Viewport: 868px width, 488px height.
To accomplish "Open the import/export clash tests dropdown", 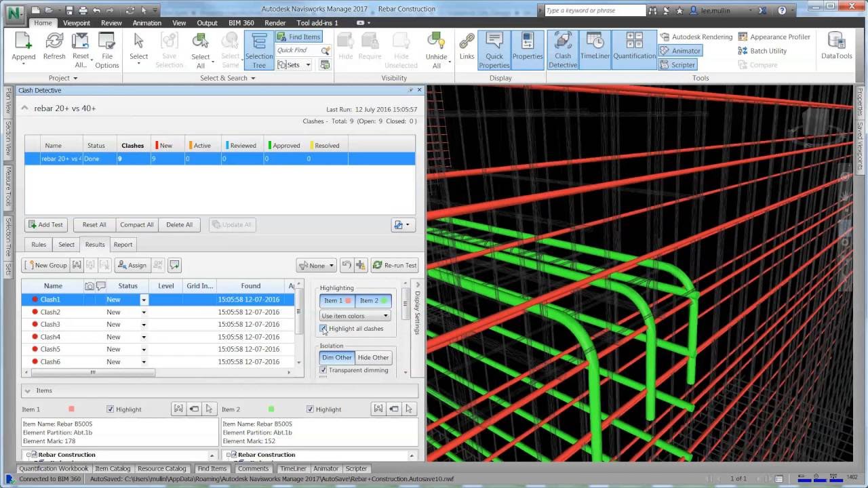I will pos(401,224).
